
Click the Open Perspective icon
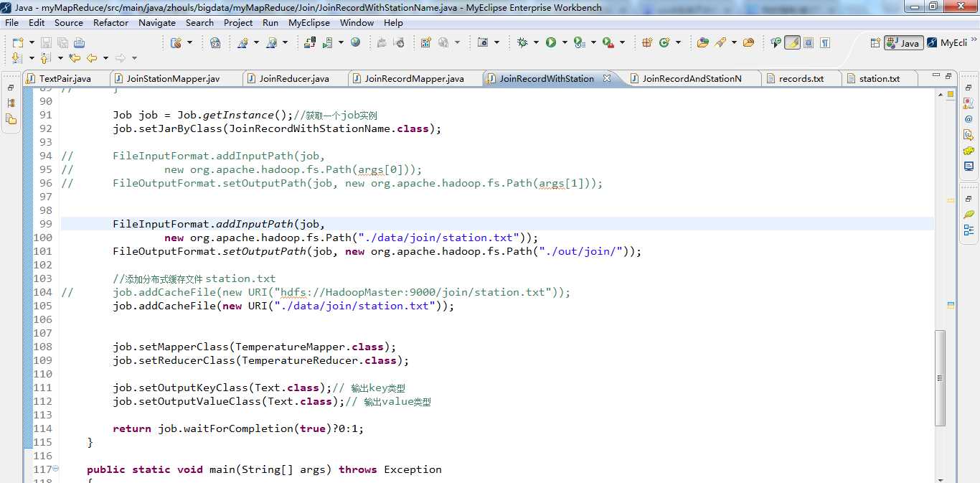[875, 42]
